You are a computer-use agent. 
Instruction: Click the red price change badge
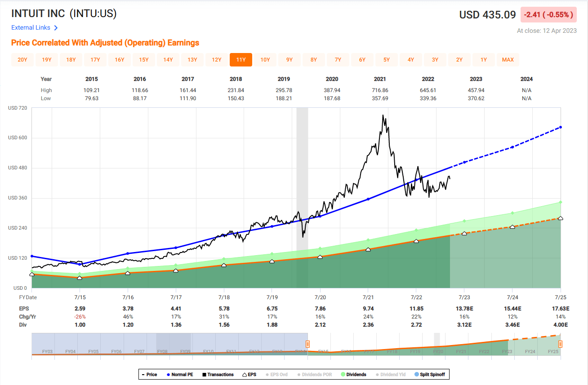coord(548,14)
